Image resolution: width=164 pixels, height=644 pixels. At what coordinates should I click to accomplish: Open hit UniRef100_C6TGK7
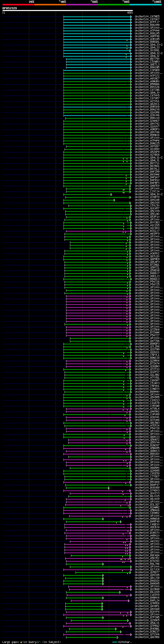[x=147, y=19]
